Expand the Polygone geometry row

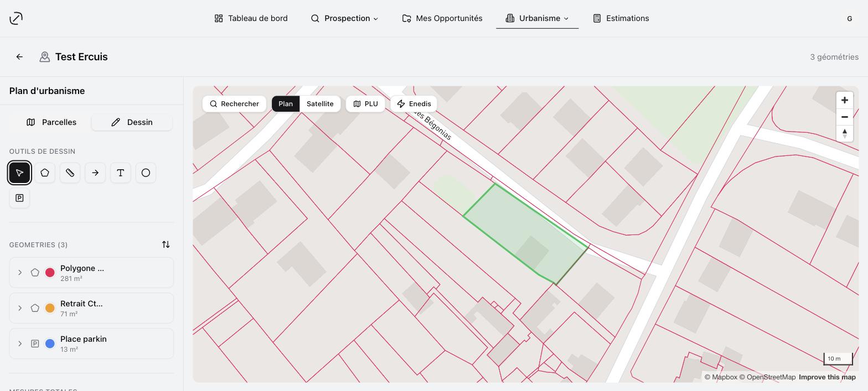[x=20, y=273]
